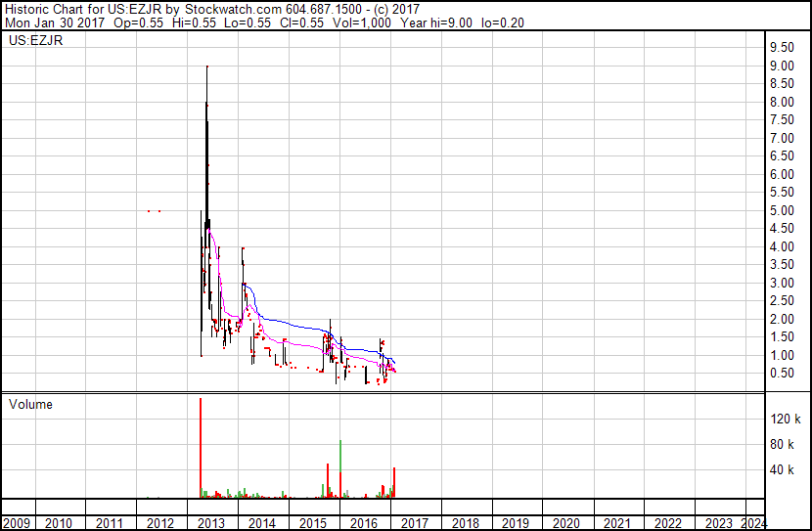Select the 2019 year label on axis
Image resolution: width=812 pixels, height=531 pixels.
[x=516, y=523]
